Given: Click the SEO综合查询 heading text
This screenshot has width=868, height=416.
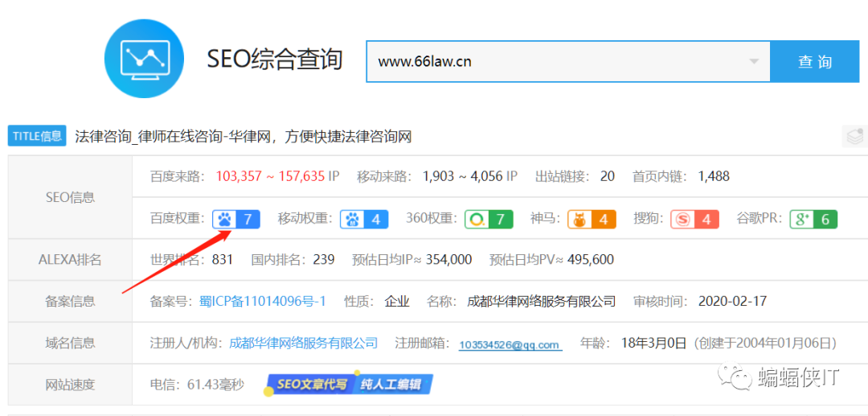Looking at the screenshot, I should coord(275,60).
